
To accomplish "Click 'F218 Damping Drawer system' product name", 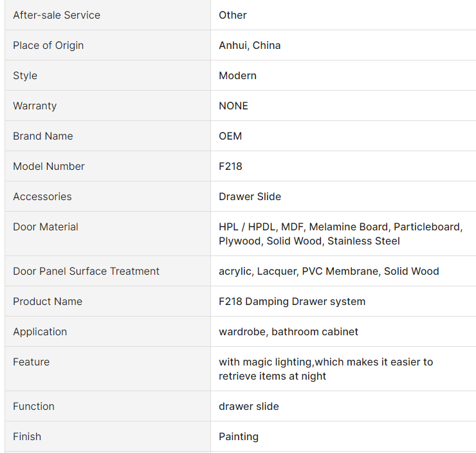I will pos(292,302).
